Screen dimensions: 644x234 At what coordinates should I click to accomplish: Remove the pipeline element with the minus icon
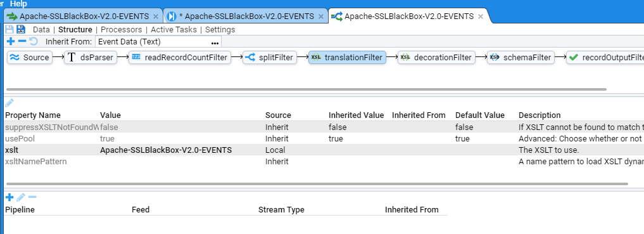(22, 41)
